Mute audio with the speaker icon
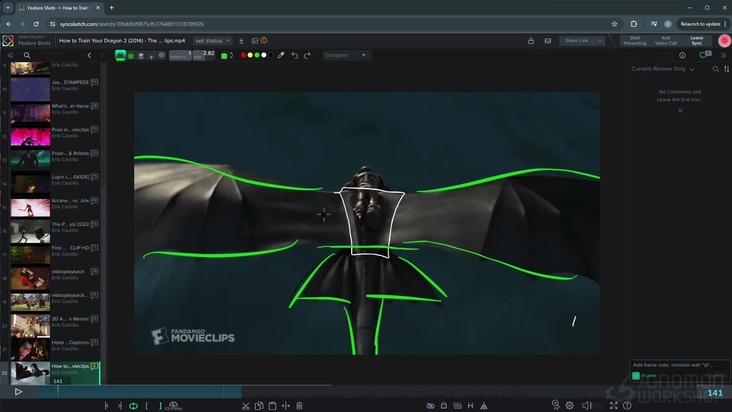Screen dimensions: 732x412 coord(586,405)
